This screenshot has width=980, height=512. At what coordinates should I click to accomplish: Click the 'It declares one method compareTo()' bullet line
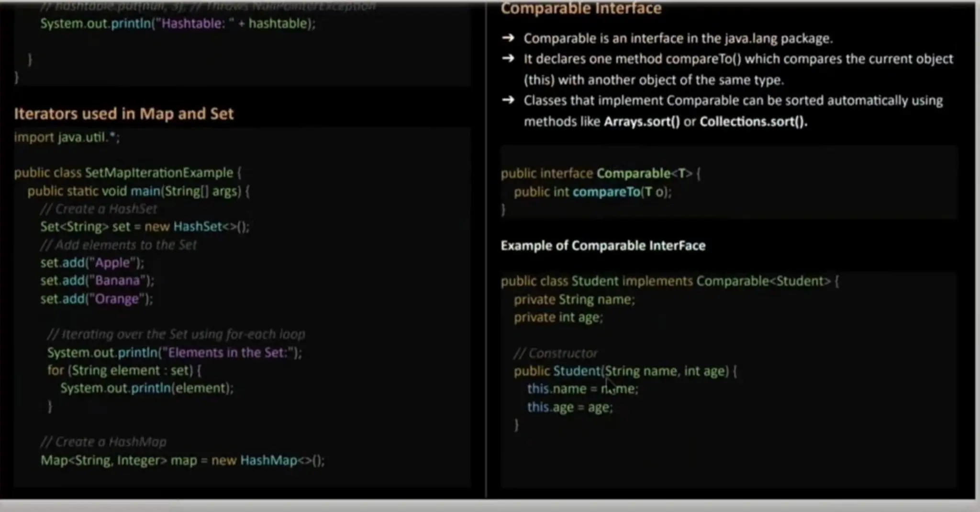[x=738, y=59]
